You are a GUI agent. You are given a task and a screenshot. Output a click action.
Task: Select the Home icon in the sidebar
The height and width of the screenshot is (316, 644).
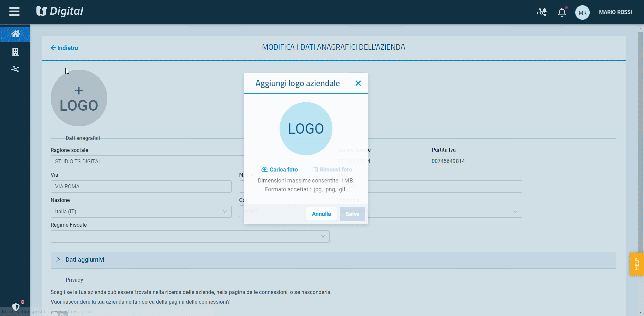[15, 34]
